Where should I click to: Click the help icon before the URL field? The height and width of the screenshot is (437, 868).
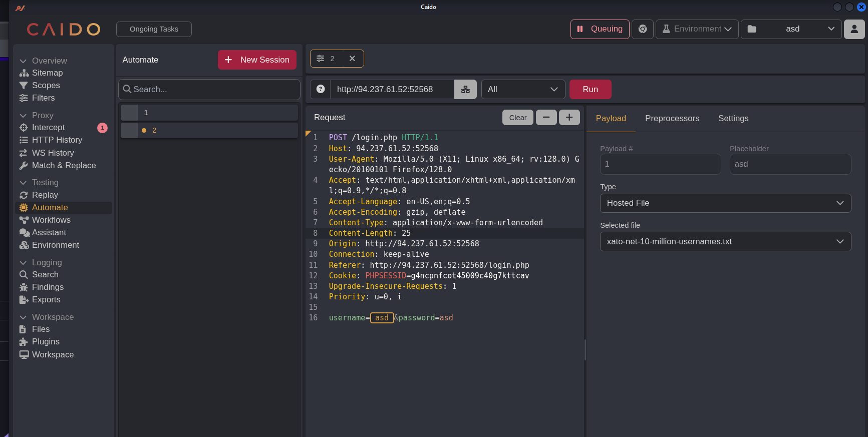pos(321,89)
